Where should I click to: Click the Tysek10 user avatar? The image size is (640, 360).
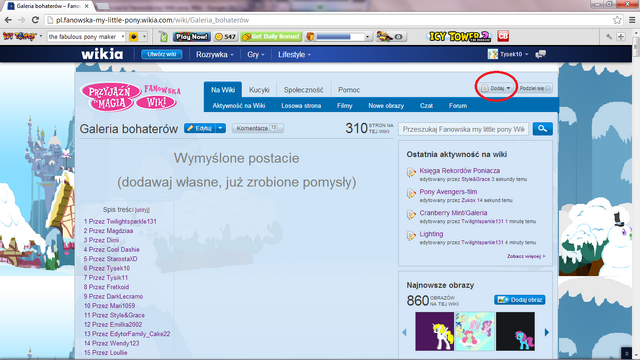(x=493, y=54)
